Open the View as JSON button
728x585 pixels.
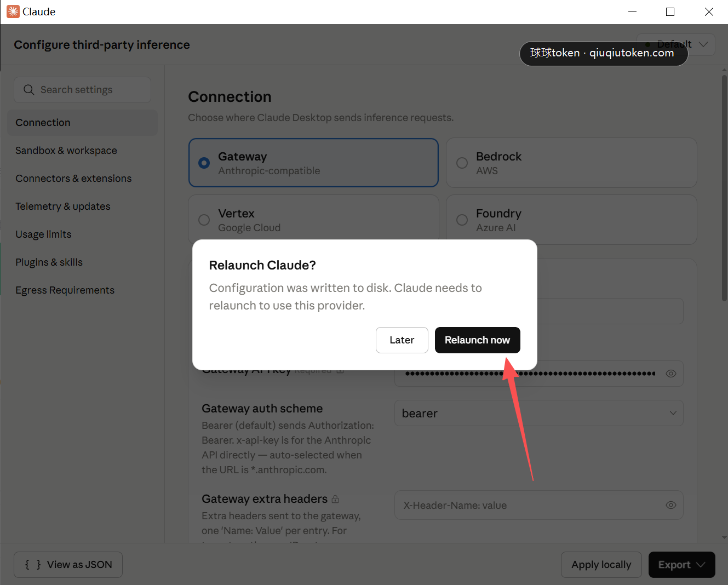pyautogui.click(x=68, y=565)
